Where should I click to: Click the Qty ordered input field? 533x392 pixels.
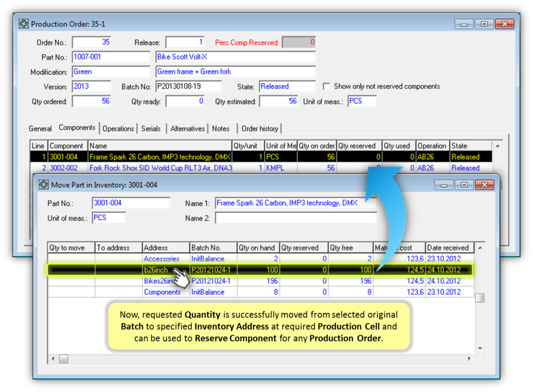[91, 102]
